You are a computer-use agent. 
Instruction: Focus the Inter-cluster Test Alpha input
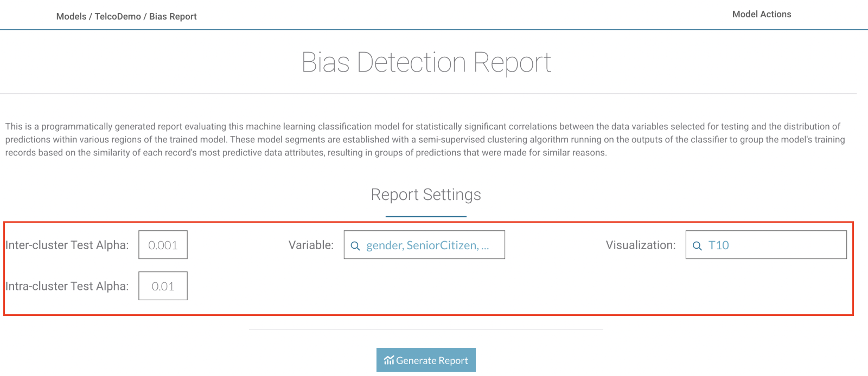(163, 245)
